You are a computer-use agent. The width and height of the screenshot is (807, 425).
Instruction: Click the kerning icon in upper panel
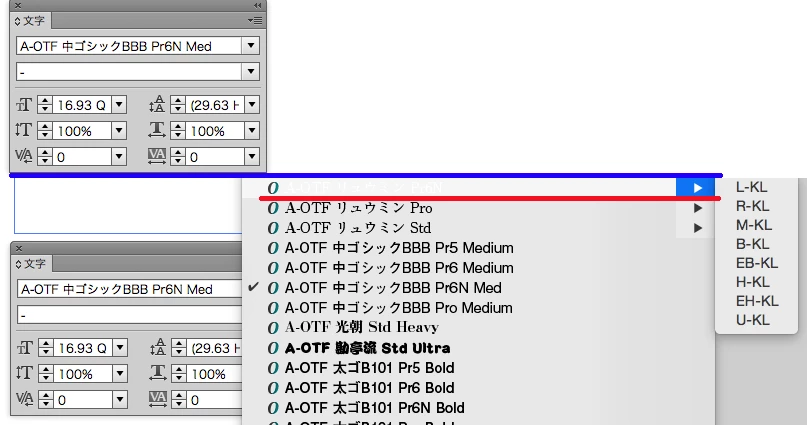[24, 156]
